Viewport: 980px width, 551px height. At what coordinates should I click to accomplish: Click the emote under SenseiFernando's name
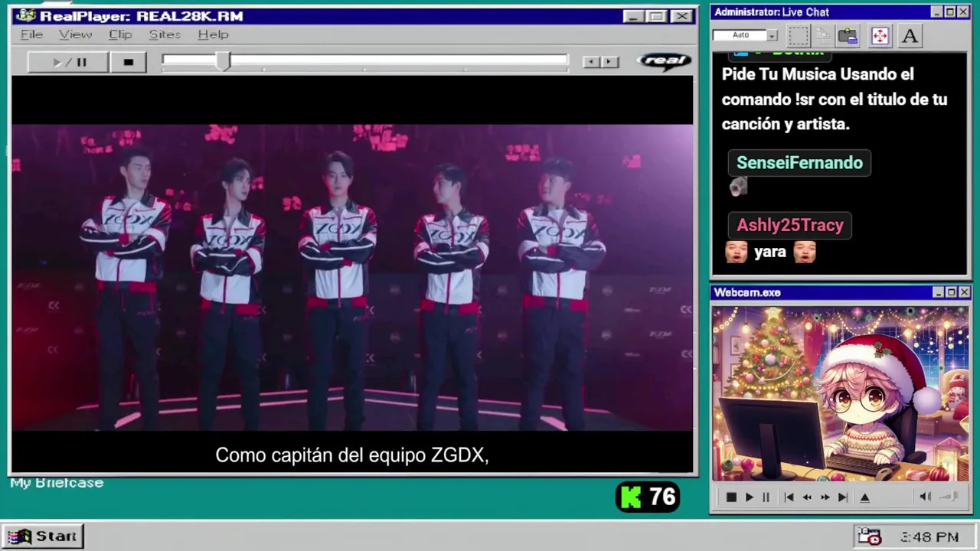[x=737, y=187]
